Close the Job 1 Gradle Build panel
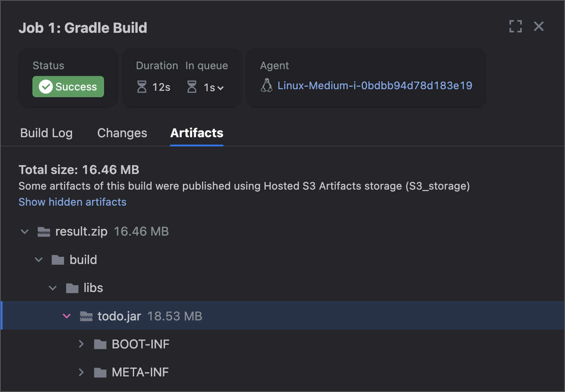565x392 pixels. 539,26
